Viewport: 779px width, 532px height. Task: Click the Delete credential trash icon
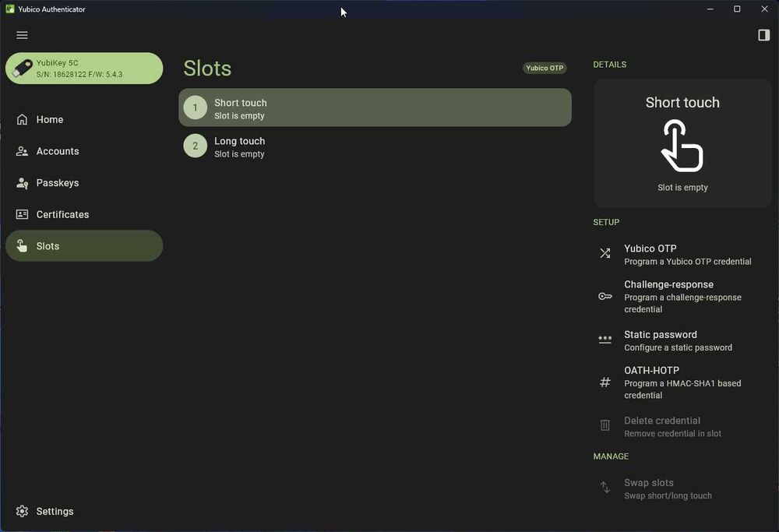[605, 425]
